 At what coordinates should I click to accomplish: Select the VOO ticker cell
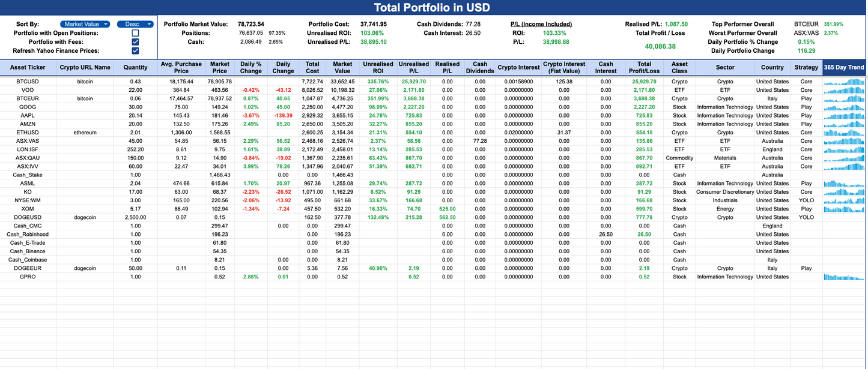[28, 90]
